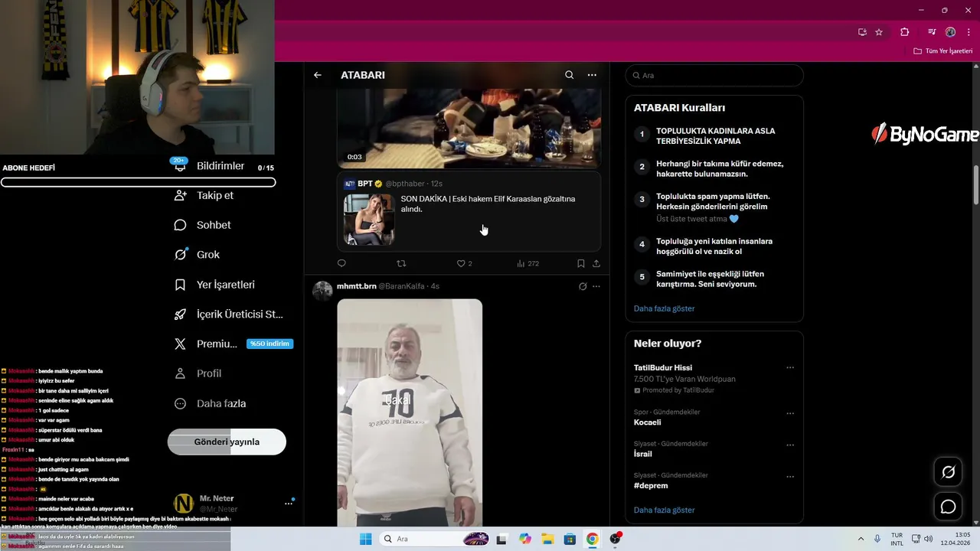Viewport: 980px width, 551px height.
Task: Open Grok floating button at bottom right
Action: (948, 472)
